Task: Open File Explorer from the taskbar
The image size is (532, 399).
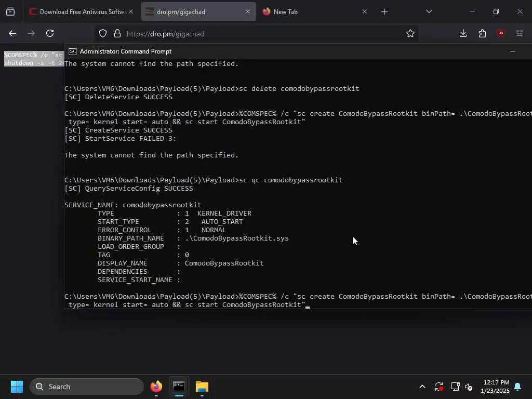Action: [202, 387]
